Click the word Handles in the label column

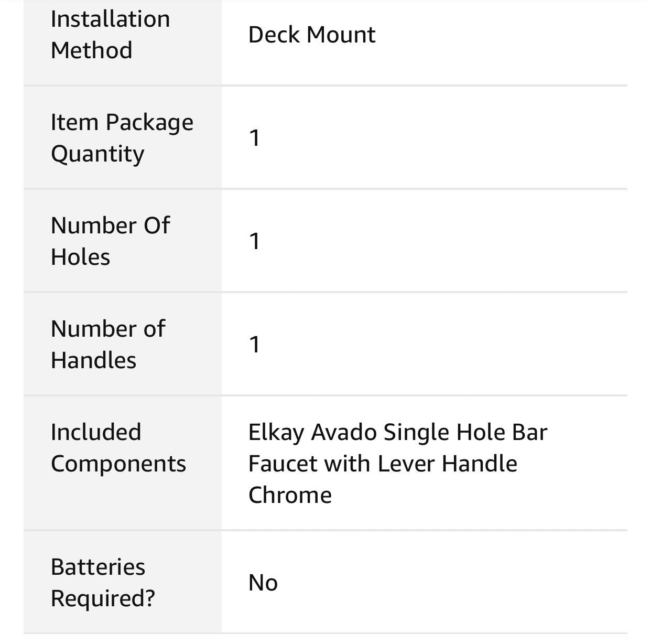(94, 360)
